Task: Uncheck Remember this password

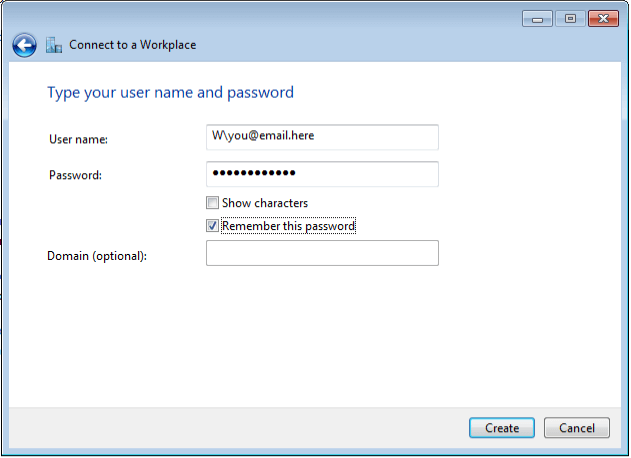Action: point(212,225)
